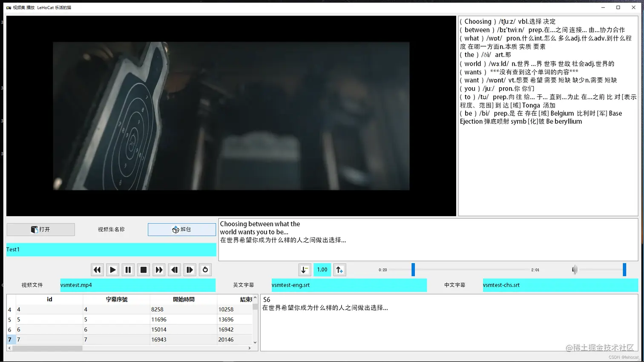This screenshot has width=644, height=362.
Task: Click table scrollbar down arrow
Action: point(255,342)
